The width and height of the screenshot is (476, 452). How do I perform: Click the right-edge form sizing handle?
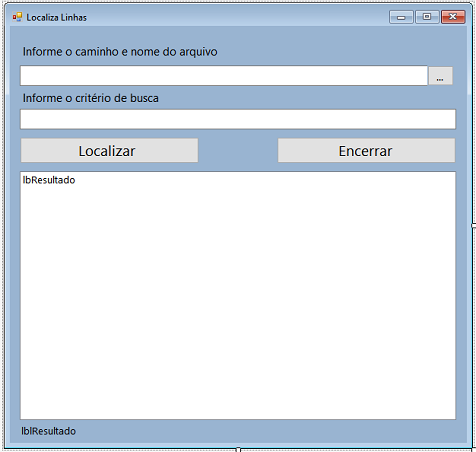[x=474, y=226]
